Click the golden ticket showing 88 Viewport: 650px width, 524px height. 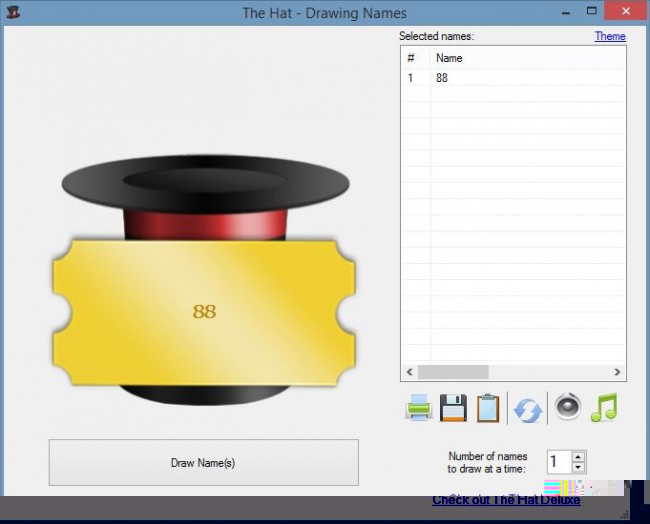tap(204, 312)
